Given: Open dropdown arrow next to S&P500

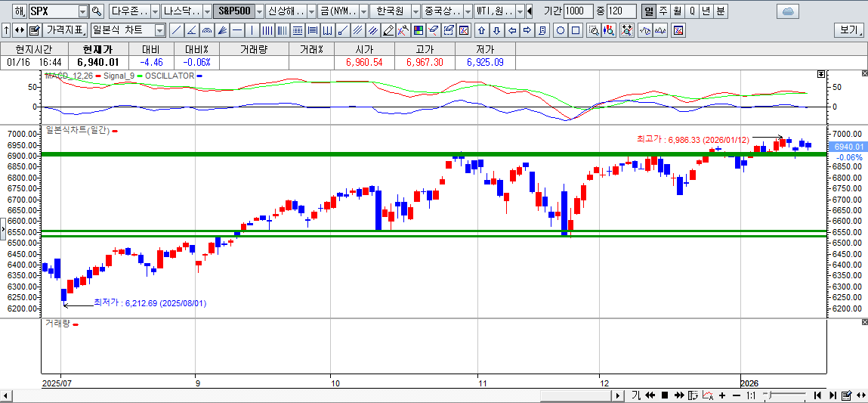Looking at the screenshot, I should [259, 11].
